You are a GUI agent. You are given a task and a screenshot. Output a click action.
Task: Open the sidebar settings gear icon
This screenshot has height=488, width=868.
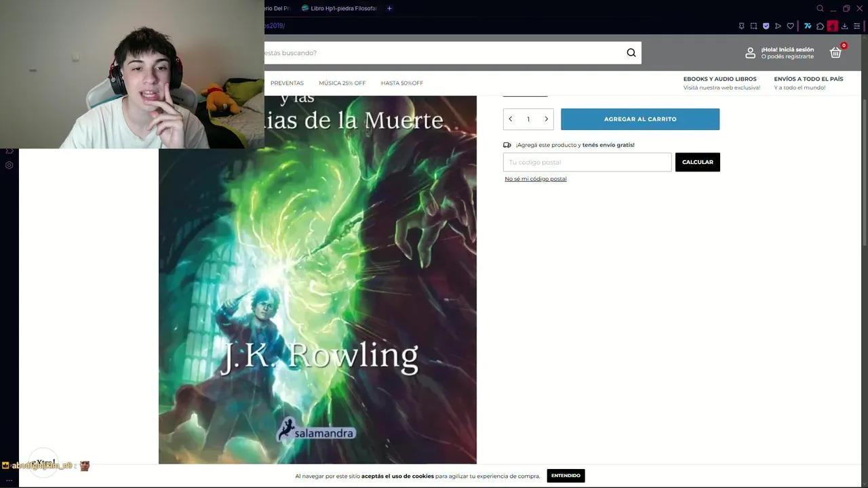click(9, 165)
